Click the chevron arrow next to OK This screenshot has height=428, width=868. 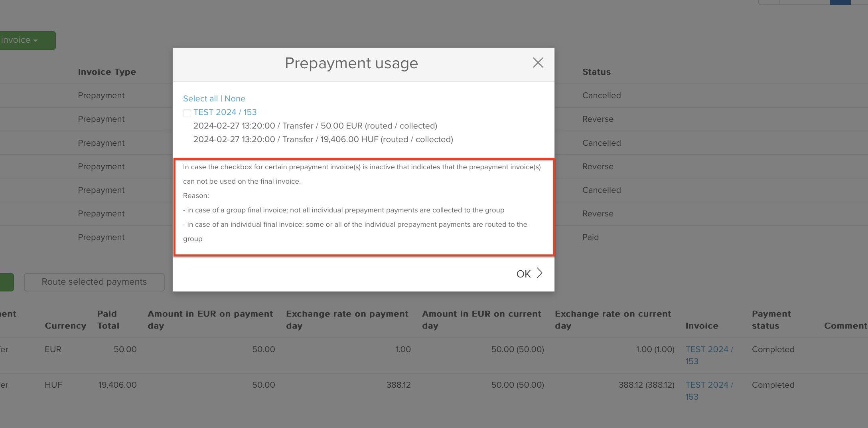point(540,273)
